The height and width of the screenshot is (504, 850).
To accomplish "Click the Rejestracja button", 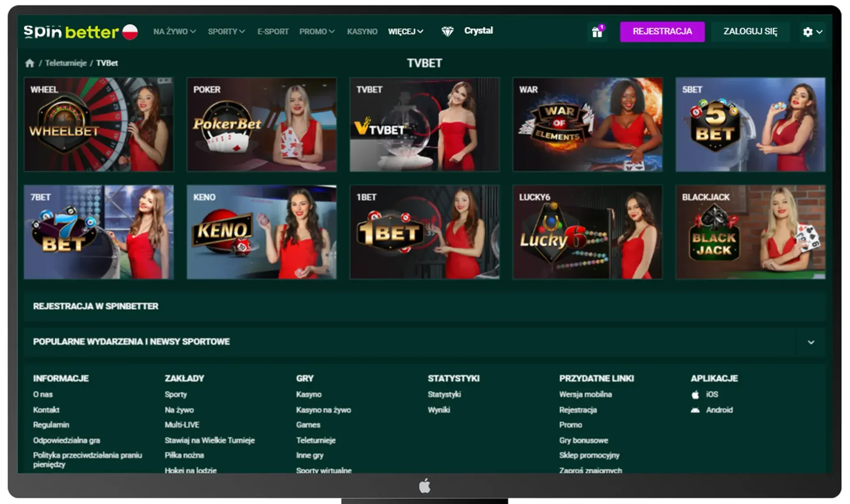I will [662, 32].
